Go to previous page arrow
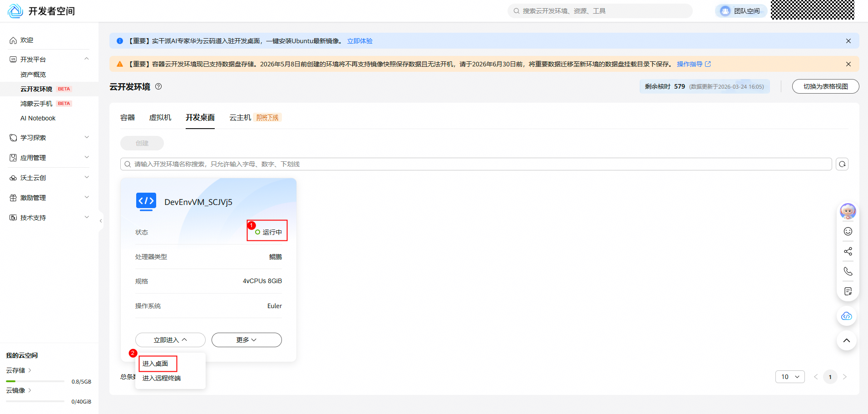868x414 pixels. coord(816,377)
